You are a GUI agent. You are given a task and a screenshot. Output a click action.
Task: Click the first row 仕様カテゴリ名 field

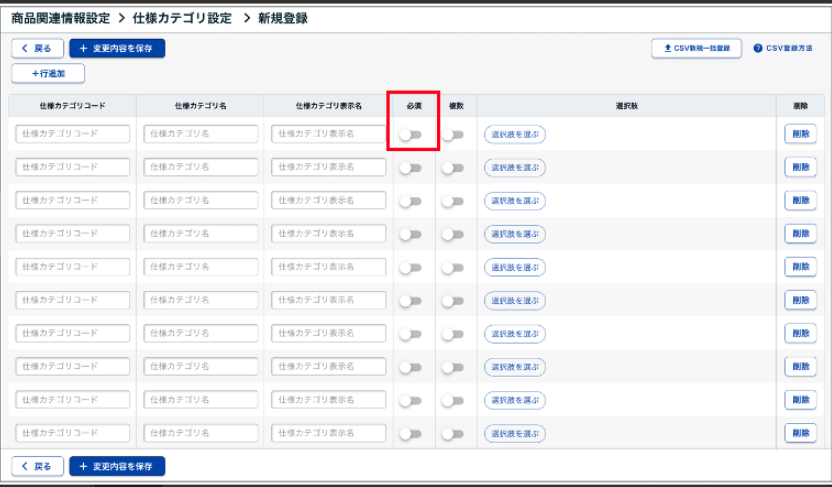point(200,134)
